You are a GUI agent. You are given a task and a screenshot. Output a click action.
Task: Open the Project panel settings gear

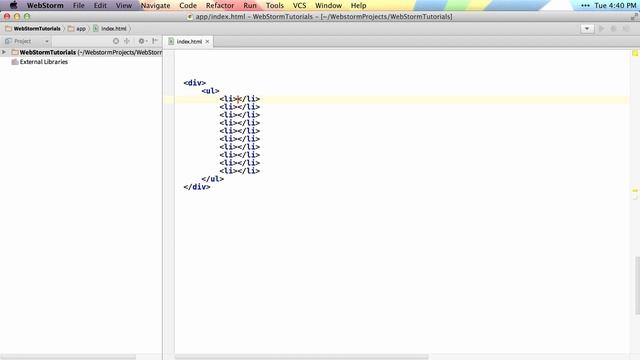142,41
